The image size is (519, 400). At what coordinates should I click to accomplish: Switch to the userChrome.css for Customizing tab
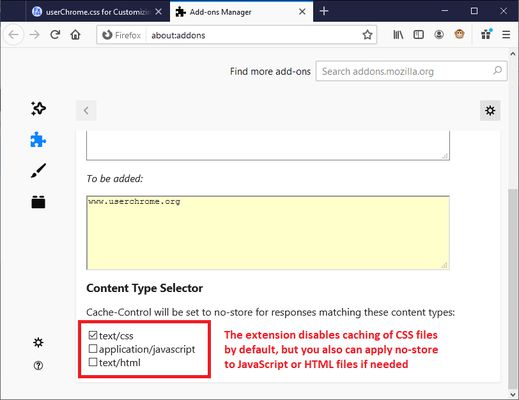(97, 12)
